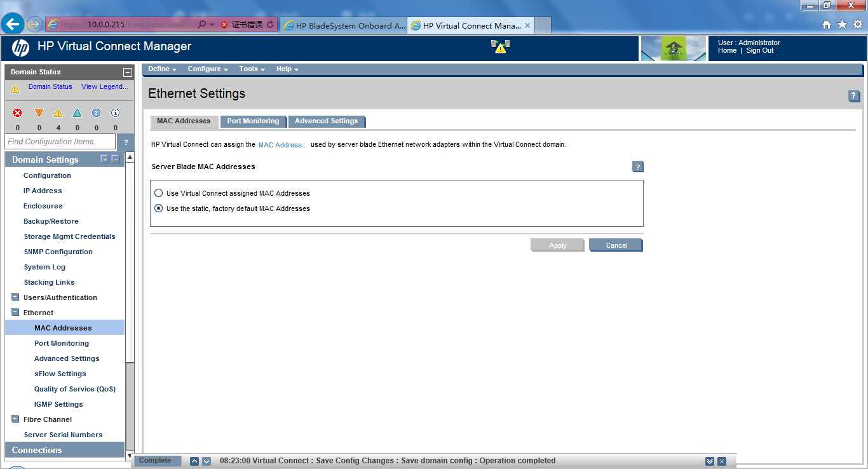The height and width of the screenshot is (469, 868).
Task: Switch to Advanced Settings tab
Action: pyautogui.click(x=326, y=121)
